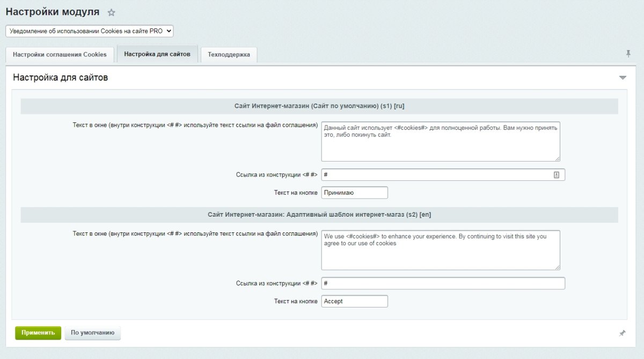Click the pin icon at the bottom right

coord(623,333)
